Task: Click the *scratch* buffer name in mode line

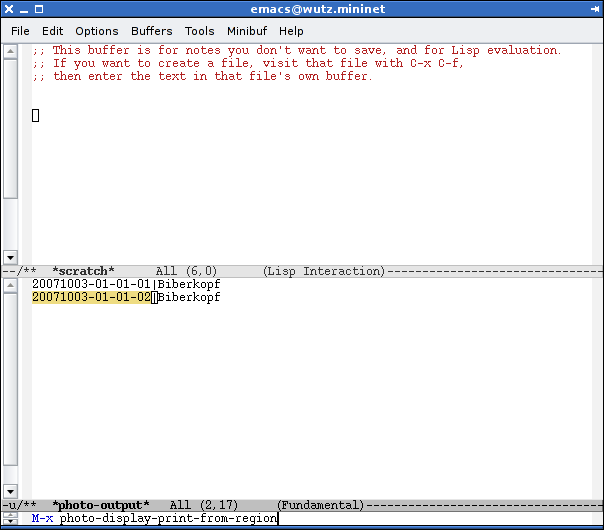Action: 83,271
